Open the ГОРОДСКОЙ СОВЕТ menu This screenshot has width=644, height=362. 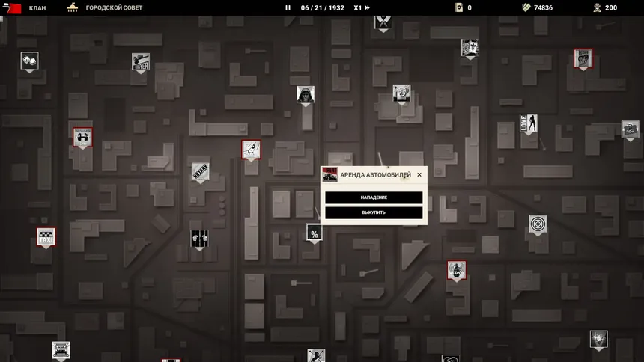(114, 7)
